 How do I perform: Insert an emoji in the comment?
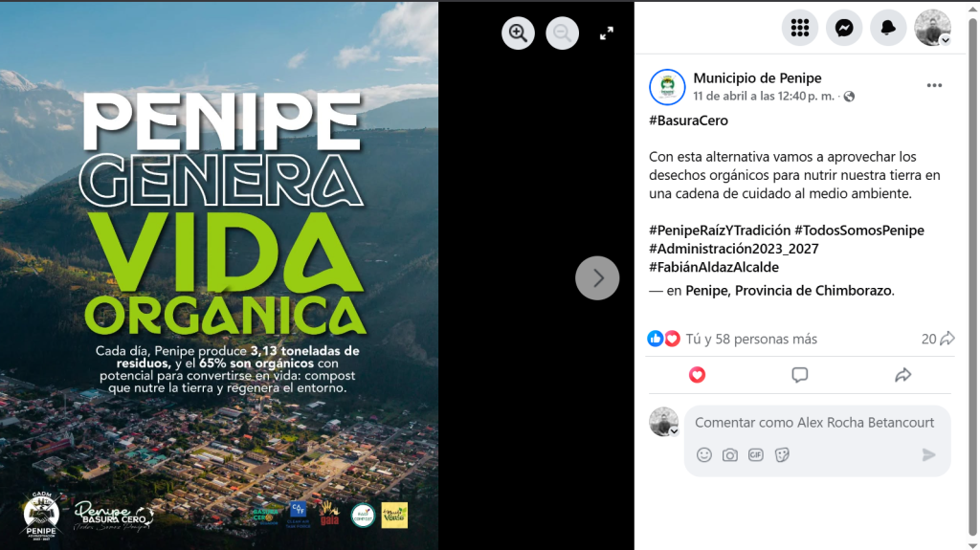[x=703, y=455]
